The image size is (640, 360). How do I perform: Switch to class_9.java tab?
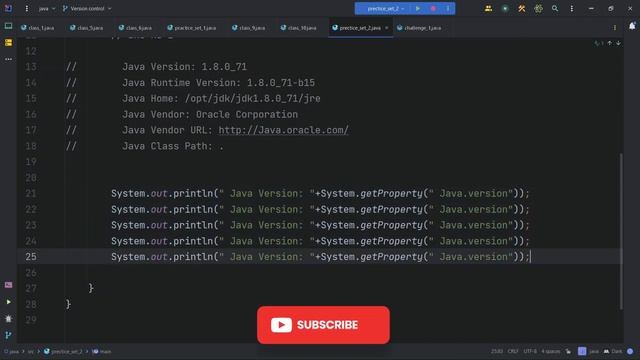(248, 28)
